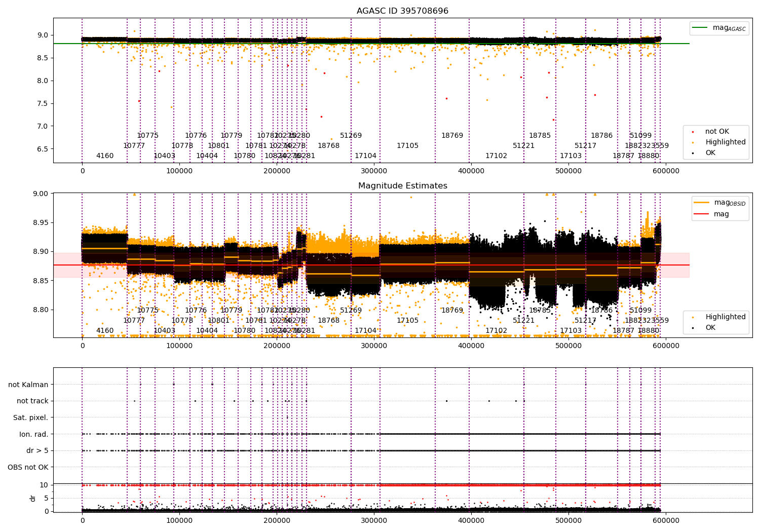Screen dimensions: 760x532
Task: Click obsid label 18768 in middle plot
Action: pos(329,321)
